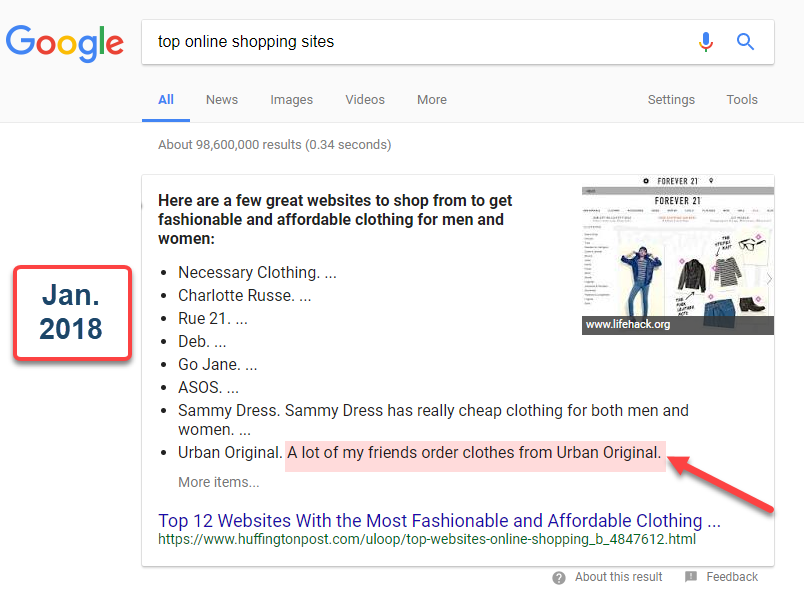Screen dimensions: 804x597
Task: Open the Top 12 Websites result link
Action: point(439,520)
